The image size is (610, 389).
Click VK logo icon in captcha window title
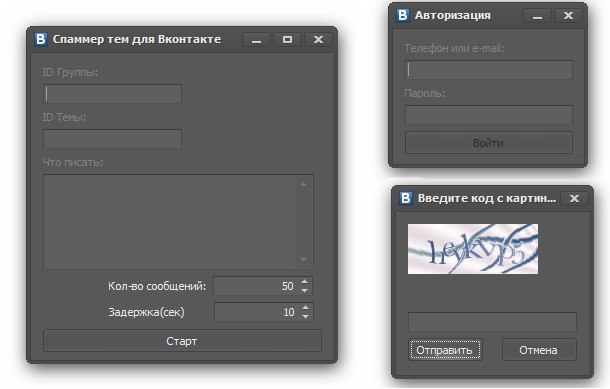[x=406, y=198]
